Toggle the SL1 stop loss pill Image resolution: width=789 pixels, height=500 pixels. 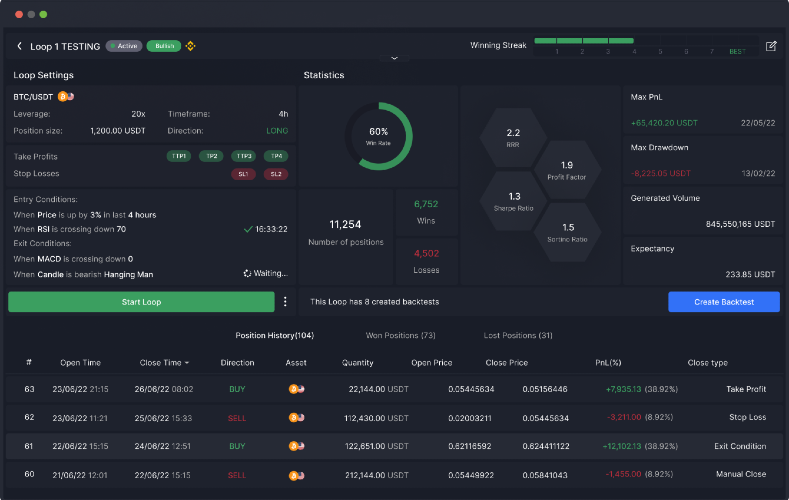(244, 174)
